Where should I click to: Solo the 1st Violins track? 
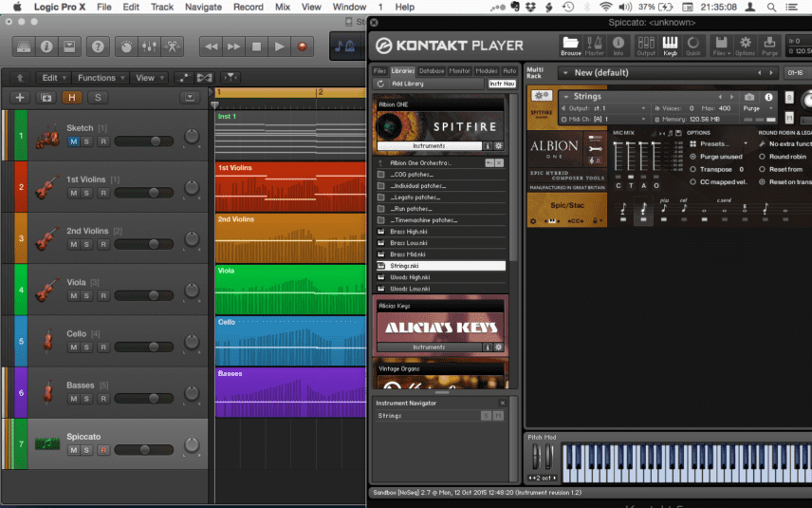86,193
